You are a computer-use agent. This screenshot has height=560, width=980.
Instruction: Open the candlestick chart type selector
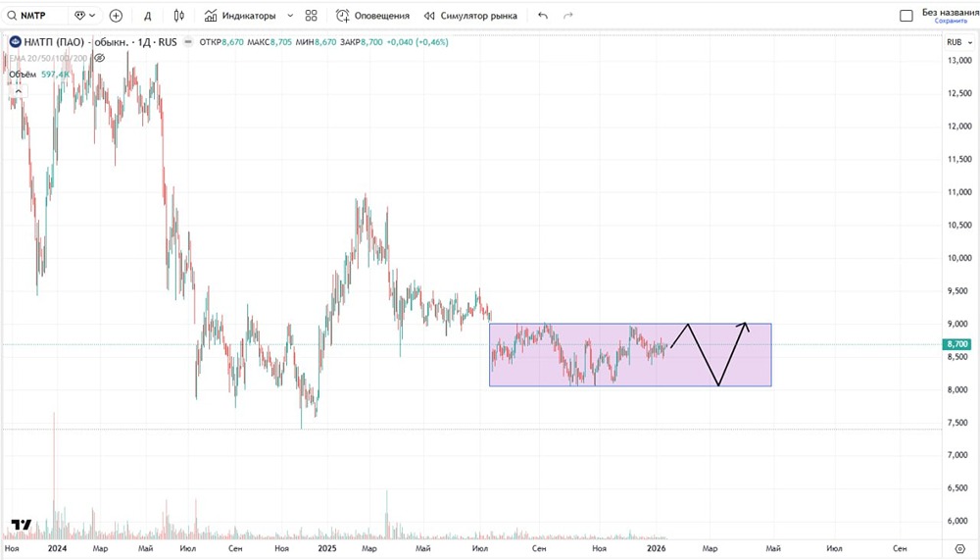click(179, 16)
